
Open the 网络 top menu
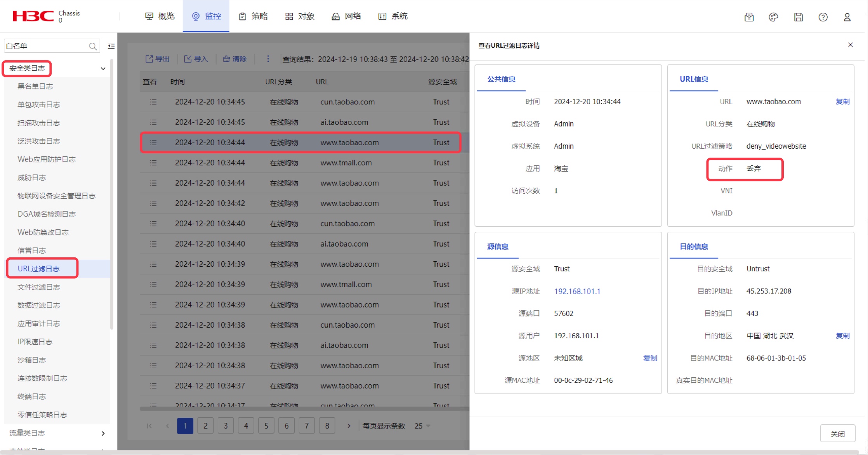[346, 16]
